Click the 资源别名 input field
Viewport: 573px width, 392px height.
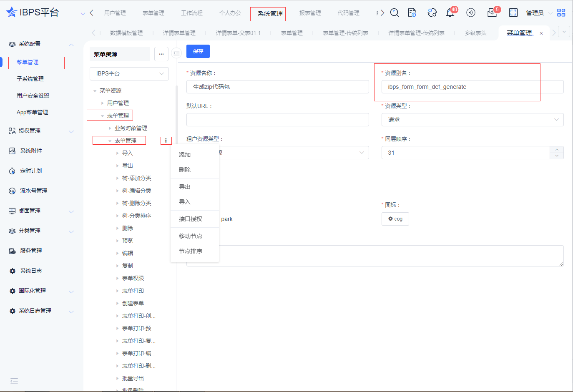click(x=472, y=87)
